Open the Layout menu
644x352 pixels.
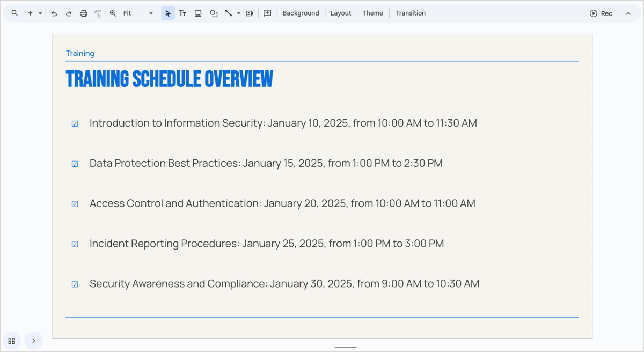341,13
